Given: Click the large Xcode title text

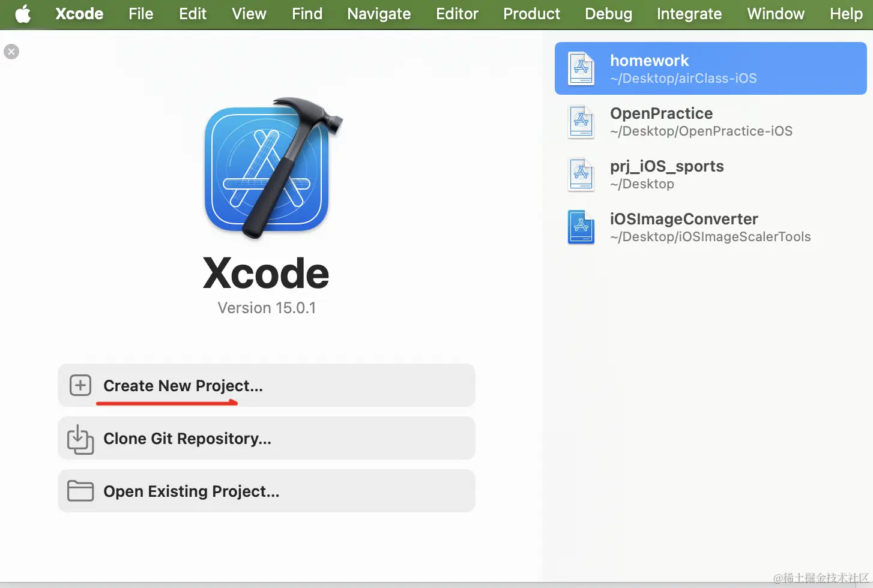Looking at the screenshot, I should point(266,274).
